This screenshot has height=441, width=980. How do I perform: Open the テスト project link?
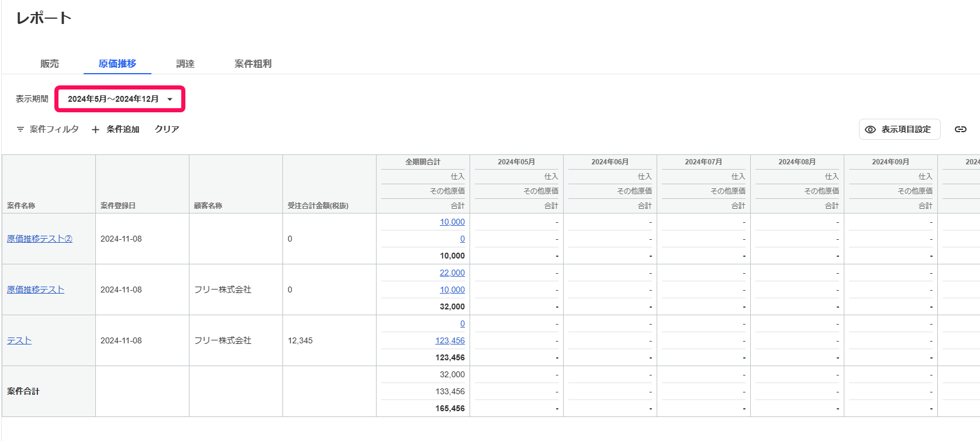click(x=19, y=340)
